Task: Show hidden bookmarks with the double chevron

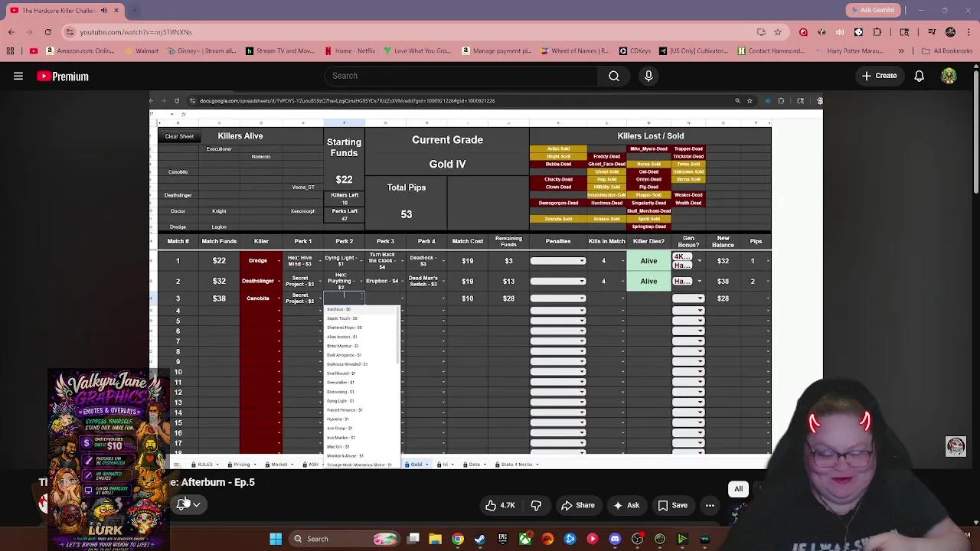Action: (901, 51)
